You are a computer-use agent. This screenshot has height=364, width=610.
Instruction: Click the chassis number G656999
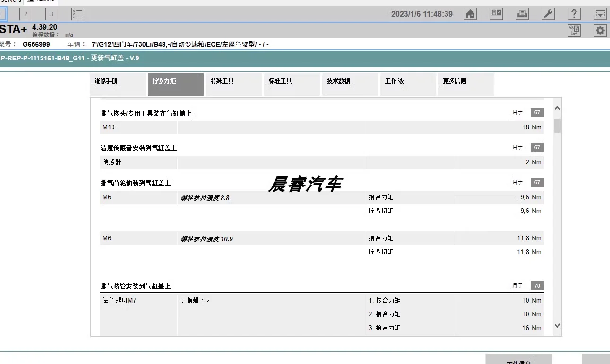(x=36, y=44)
